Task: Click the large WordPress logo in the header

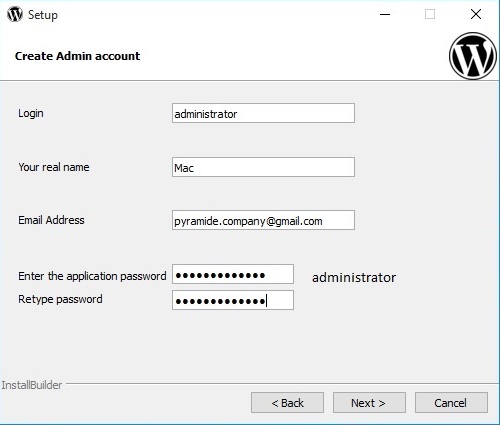Action: pos(473,56)
